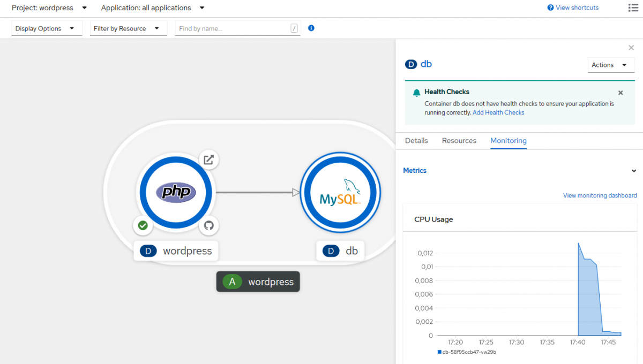Open the Actions menu for db
This screenshot has width=643, height=364.
pyautogui.click(x=611, y=64)
